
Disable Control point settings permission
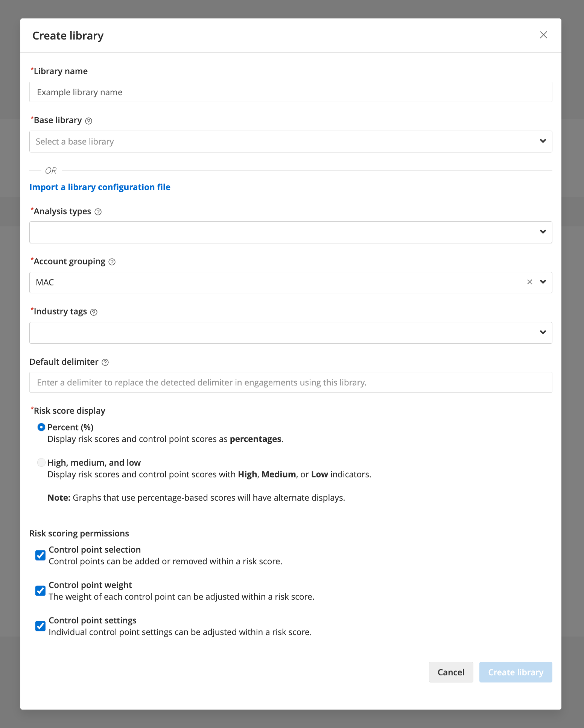(40, 626)
